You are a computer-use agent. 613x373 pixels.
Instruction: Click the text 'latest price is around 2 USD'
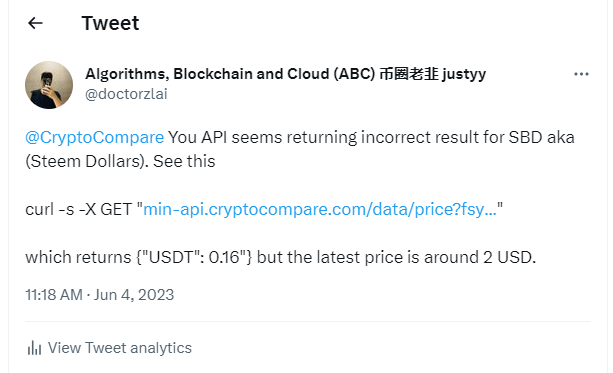pos(425,257)
